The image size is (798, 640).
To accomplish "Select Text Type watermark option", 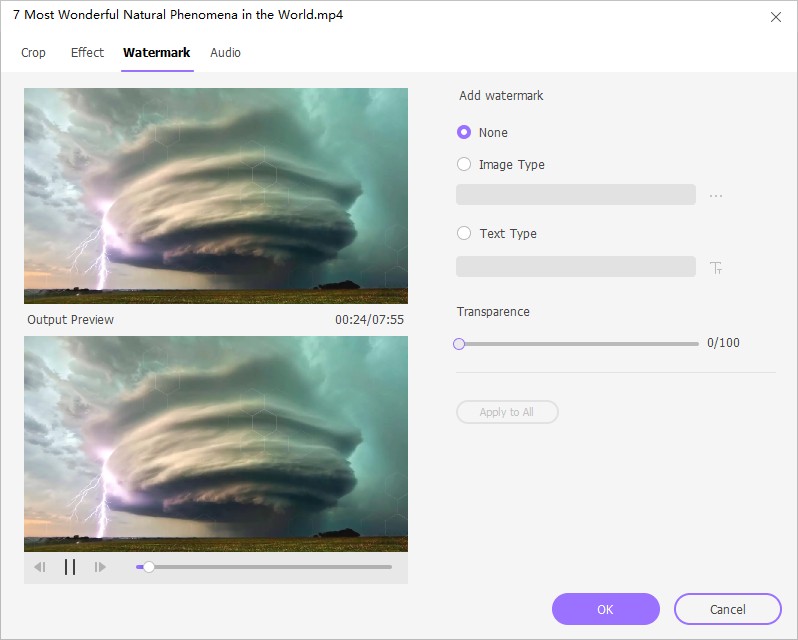I will pos(464,233).
